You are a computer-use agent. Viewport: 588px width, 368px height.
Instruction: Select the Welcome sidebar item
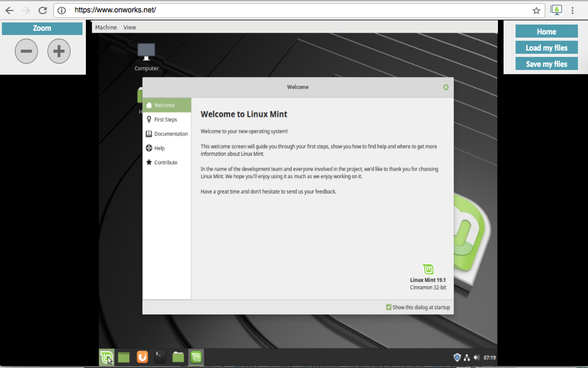[x=167, y=105]
